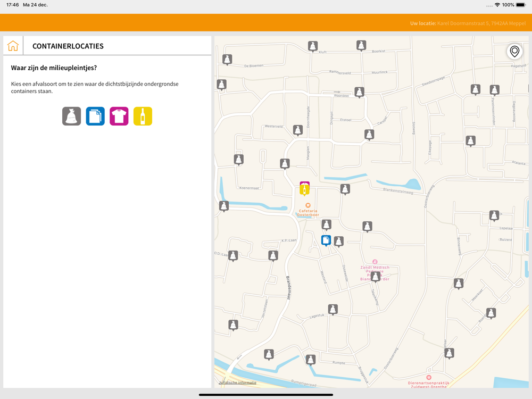Click the Dierenartsenpraktijk Zuidwest-Drenthe map point

pos(429,378)
